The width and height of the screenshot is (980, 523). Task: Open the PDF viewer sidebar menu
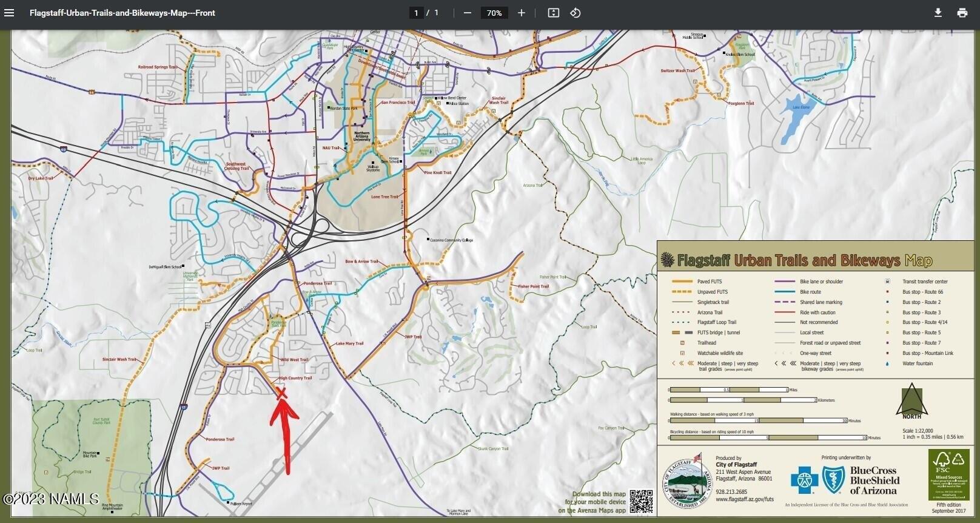(9, 13)
